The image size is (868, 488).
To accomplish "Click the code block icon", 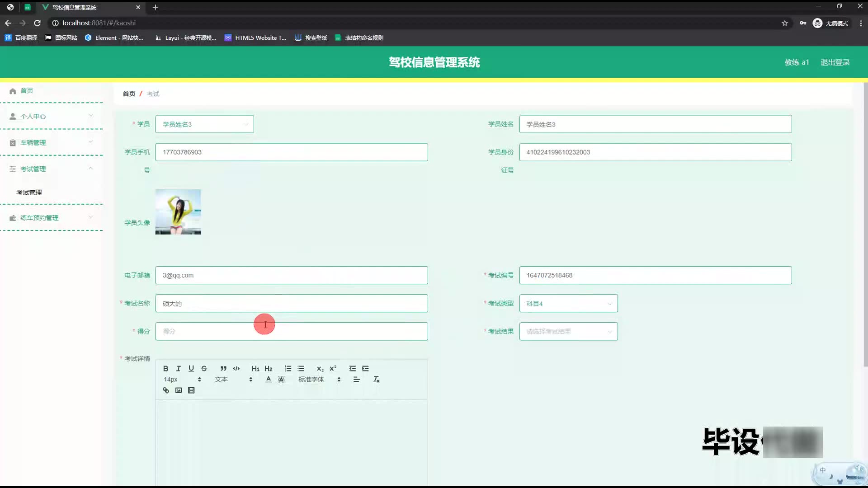I will click(236, 369).
